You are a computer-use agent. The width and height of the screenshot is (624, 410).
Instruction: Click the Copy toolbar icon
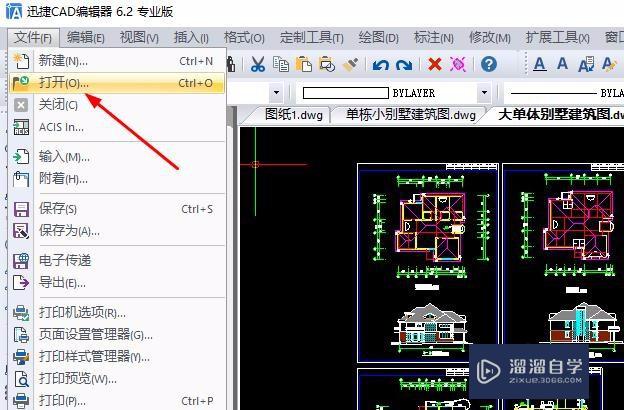pyautogui.click(x=281, y=64)
